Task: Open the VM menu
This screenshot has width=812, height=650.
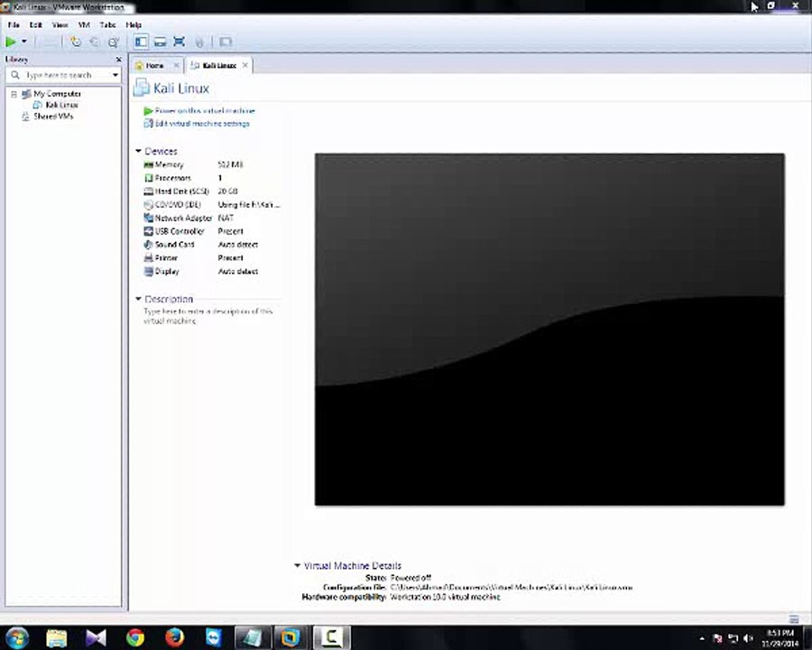Action: click(84, 25)
